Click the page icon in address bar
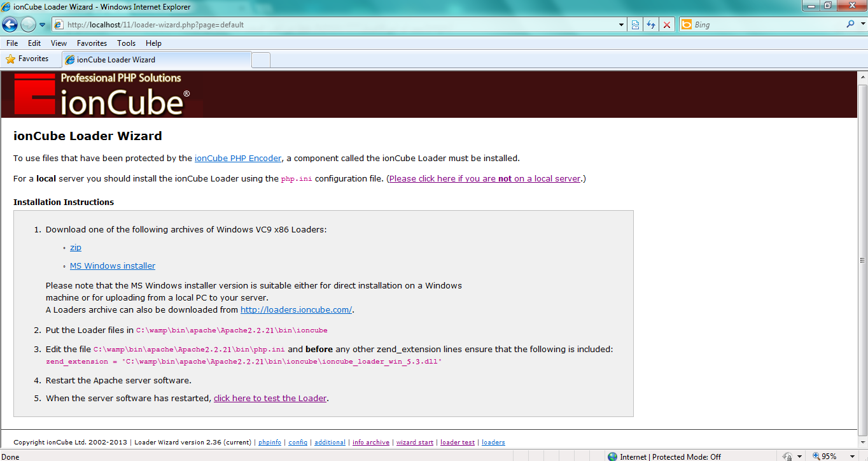The width and height of the screenshot is (868, 461). (x=59, y=25)
